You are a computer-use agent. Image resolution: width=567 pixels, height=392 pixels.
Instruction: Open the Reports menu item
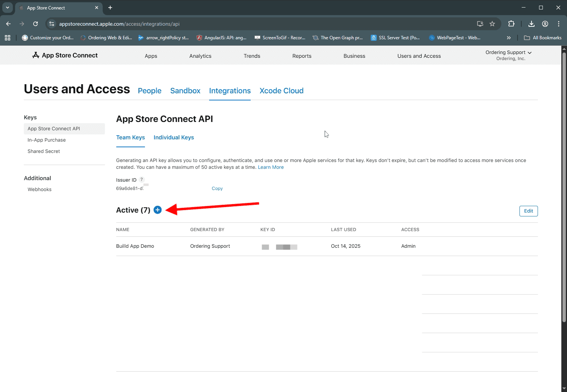pos(302,56)
